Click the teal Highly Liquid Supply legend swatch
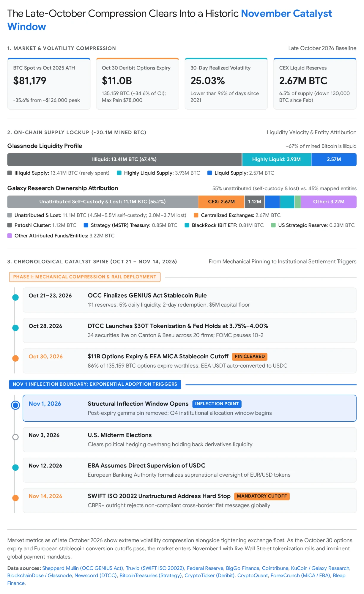364x594 pixels. point(119,173)
